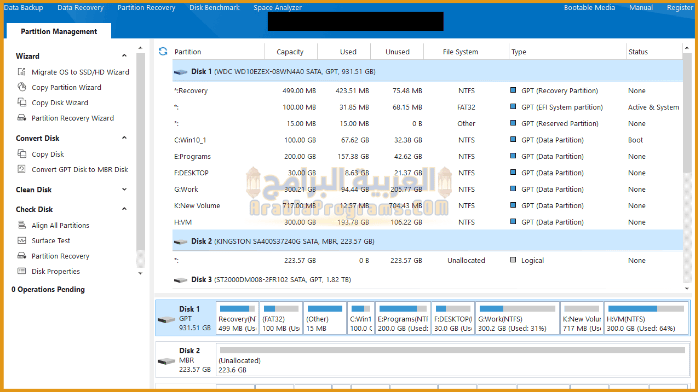Click partition table scroll down arrow
The height and width of the screenshot is (392, 698).
tap(687, 288)
